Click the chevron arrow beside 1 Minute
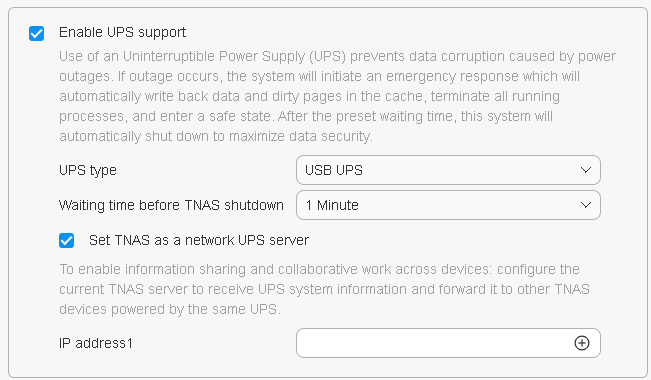Screen dimensions: 651x380 click(x=586, y=205)
